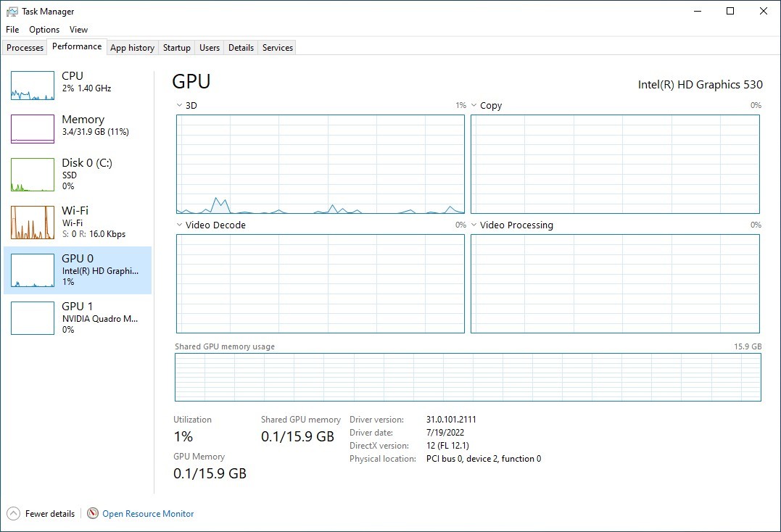Click the Resource Monitor gauge icon
Image resolution: width=781 pixels, height=532 pixels.
click(93, 513)
